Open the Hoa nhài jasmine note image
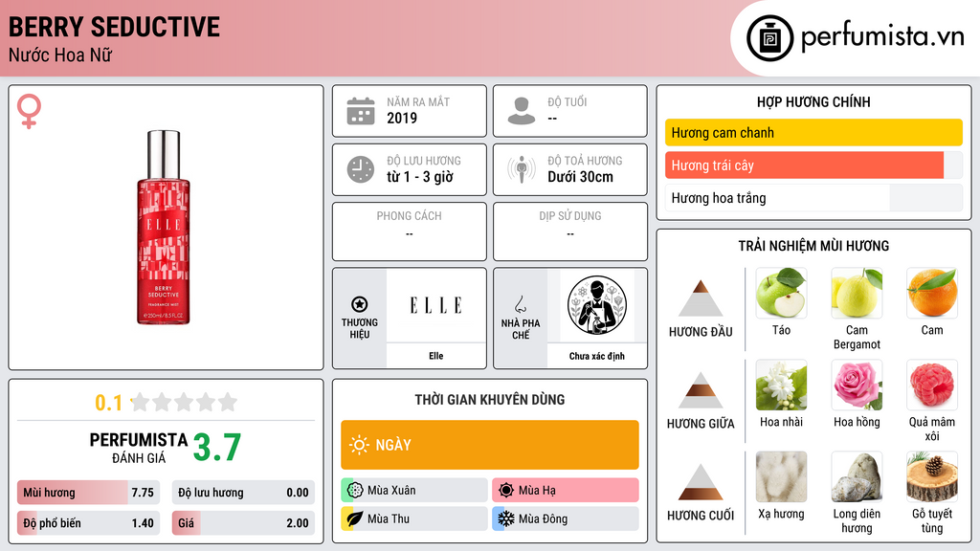Screen dimensions: 980x551 [x=781, y=385]
